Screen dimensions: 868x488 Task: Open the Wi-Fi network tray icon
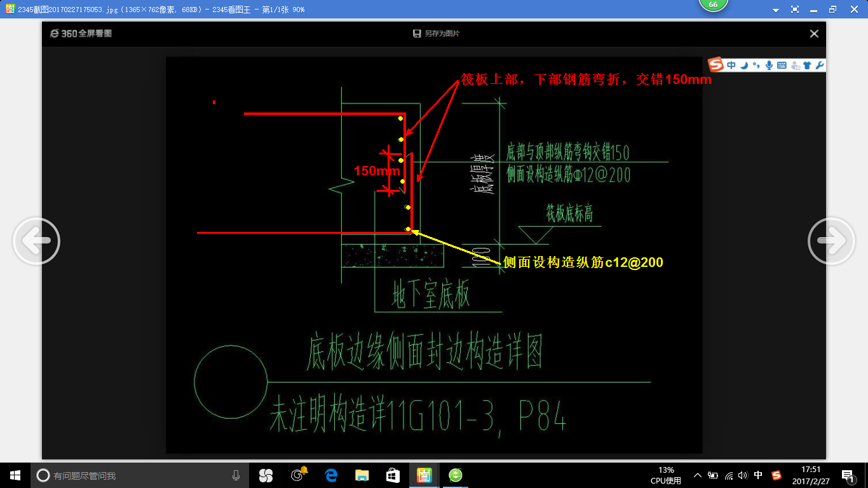click(729, 475)
